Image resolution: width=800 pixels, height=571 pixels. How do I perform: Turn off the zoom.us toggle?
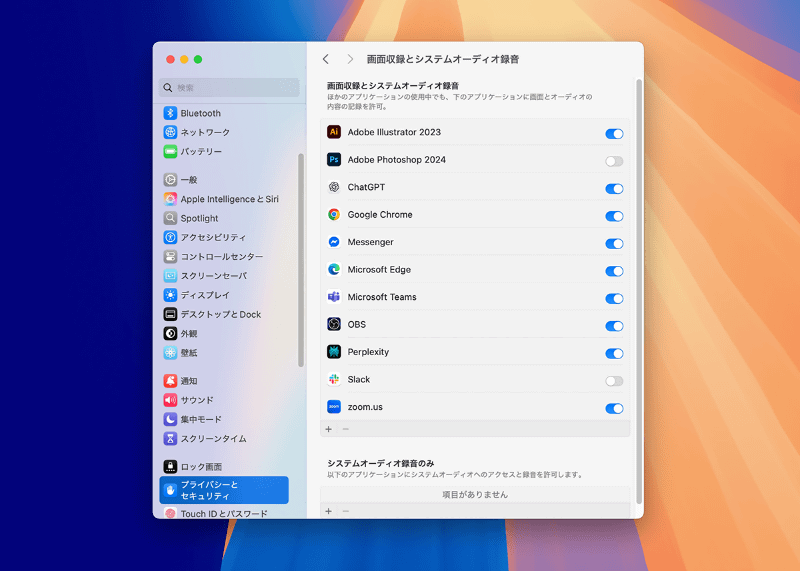coord(614,409)
